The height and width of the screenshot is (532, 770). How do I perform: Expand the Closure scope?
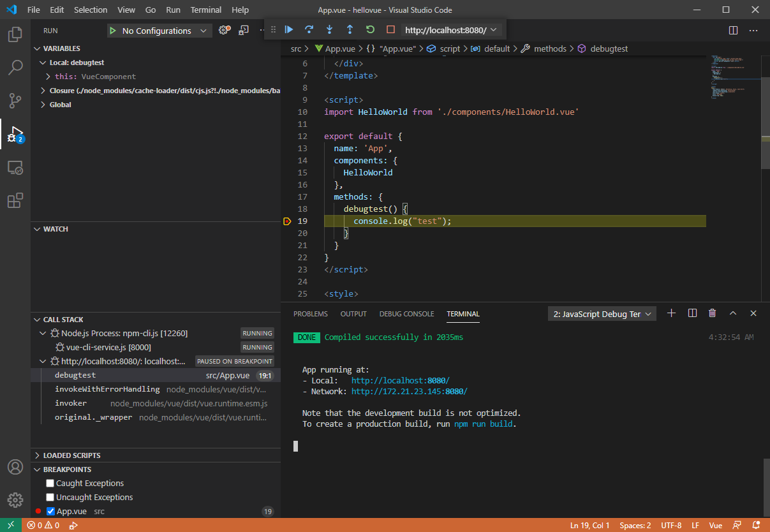pos(43,91)
